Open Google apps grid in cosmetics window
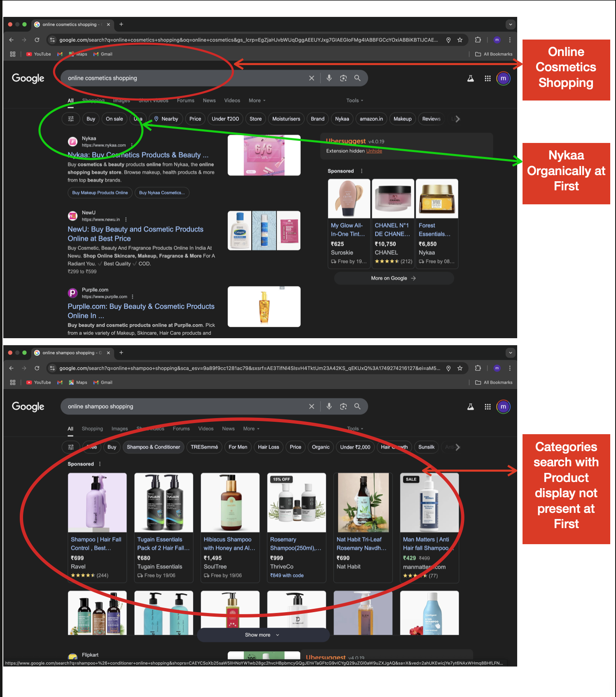The image size is (616, 697). pos(488,78)
